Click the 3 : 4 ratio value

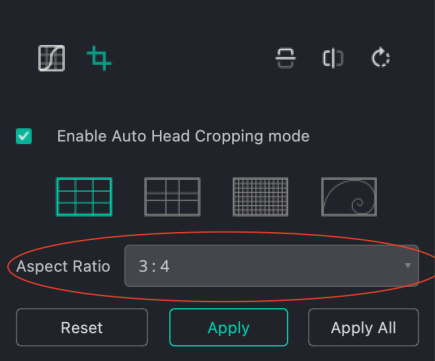[x=154, y=266]
